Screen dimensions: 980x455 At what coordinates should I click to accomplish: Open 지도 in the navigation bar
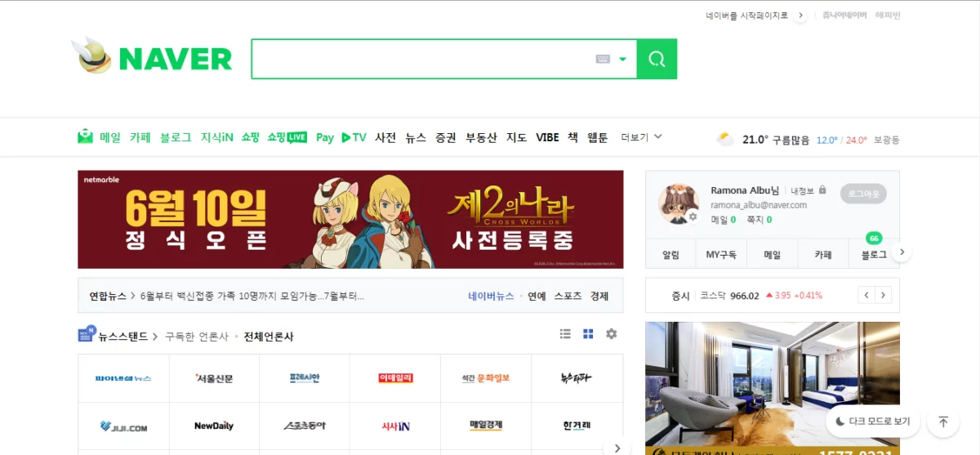pyautogui.click(x=517, y=137)
